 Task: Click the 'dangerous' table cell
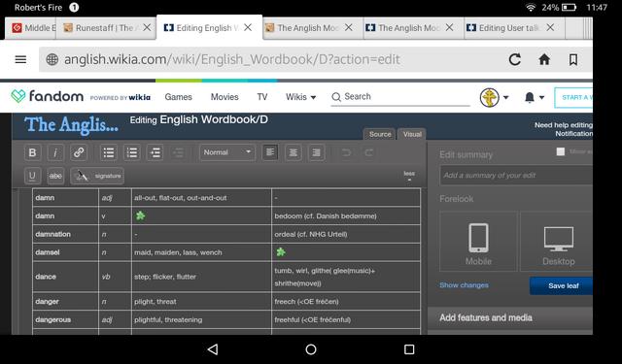click(x=65, y=319)
